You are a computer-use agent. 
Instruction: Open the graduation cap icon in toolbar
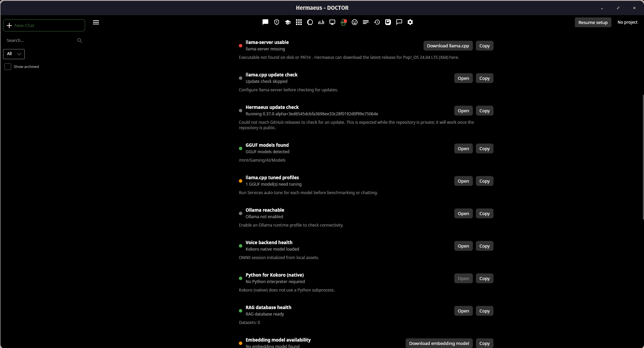[x=288, y=22]
